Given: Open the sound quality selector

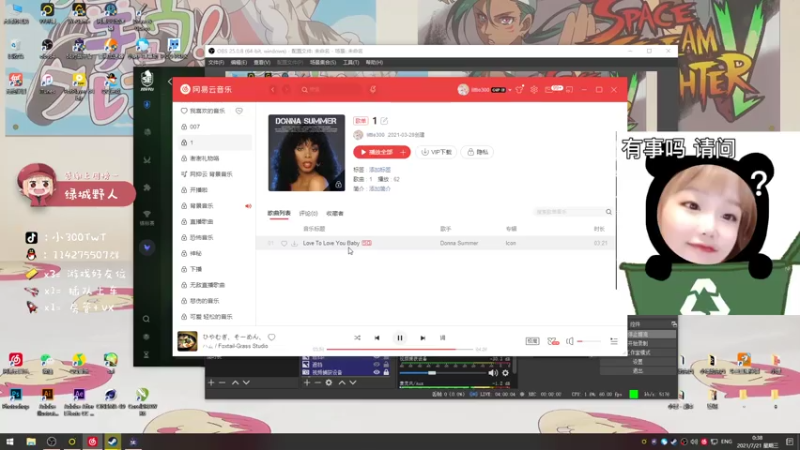Looking at the screenshot, I should 532,341.
